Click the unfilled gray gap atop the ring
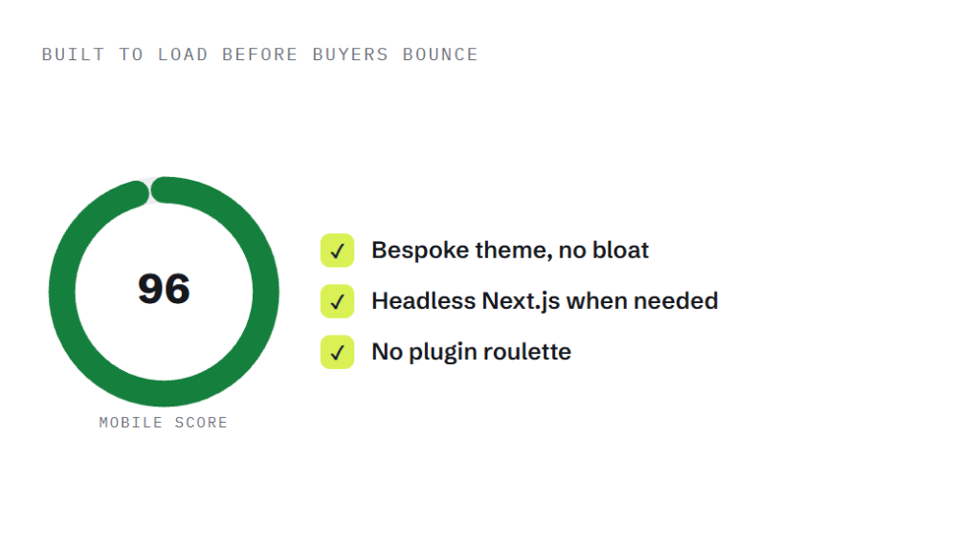Screen dimensions: 980x546 click(x=150, y=190)
